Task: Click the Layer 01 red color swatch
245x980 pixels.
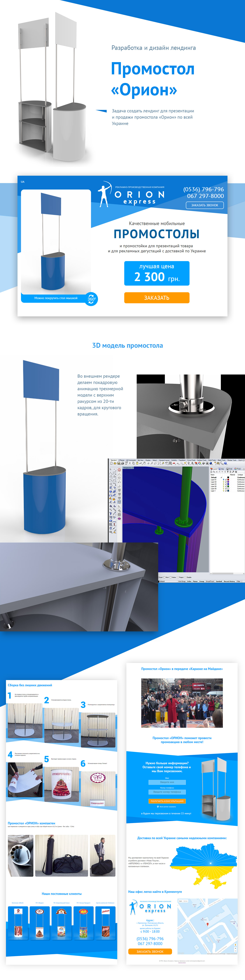Action: (x=228, y=480)
